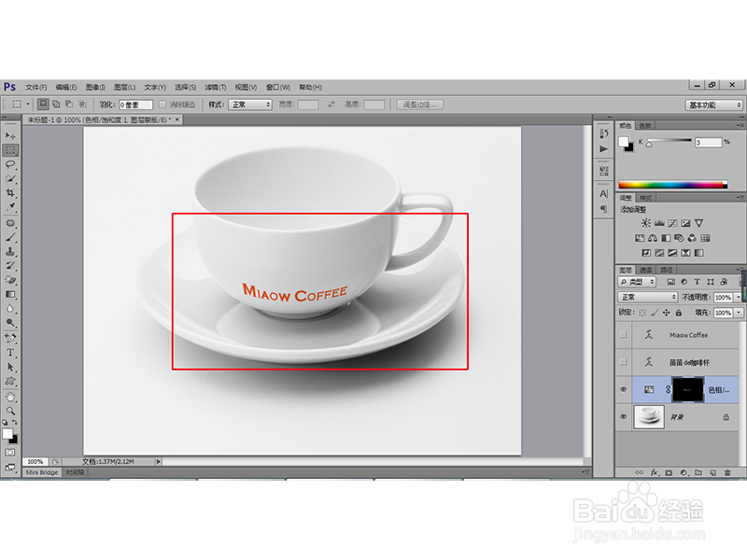Click the K grayscale slider
The height and width of the screenshot is (560, 747).
[669, 142]
